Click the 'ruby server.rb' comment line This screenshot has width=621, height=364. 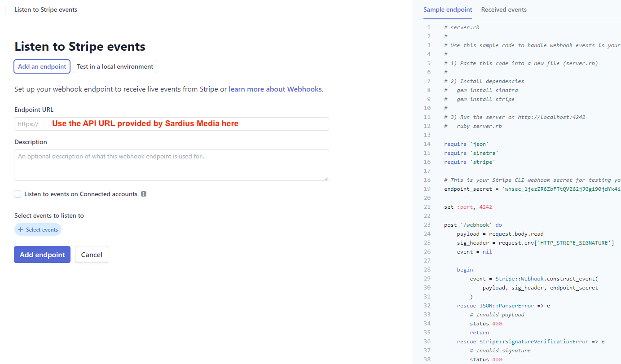tap(473, 126)
